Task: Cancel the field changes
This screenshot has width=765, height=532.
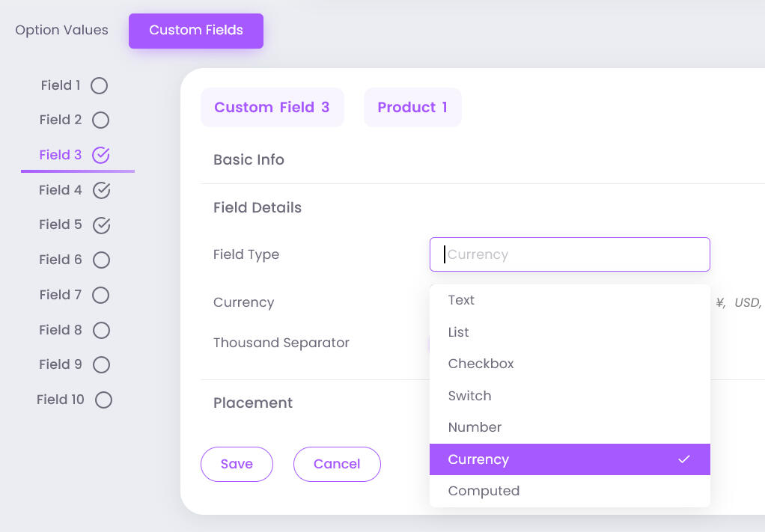Action: pos(337,464)
